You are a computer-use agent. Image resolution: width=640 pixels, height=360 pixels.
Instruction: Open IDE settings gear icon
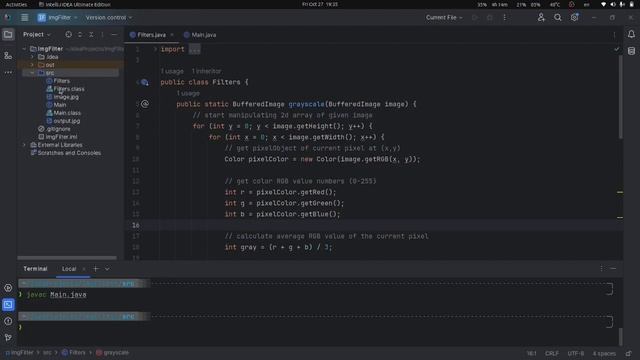point(574,18)
